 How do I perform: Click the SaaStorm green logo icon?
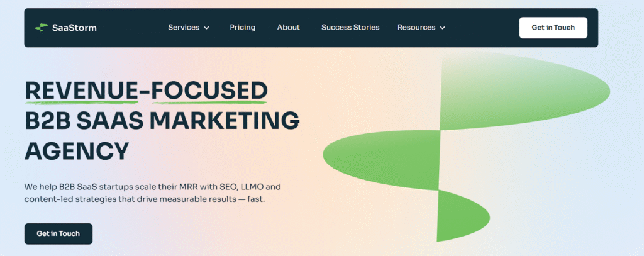coord(41,28)
